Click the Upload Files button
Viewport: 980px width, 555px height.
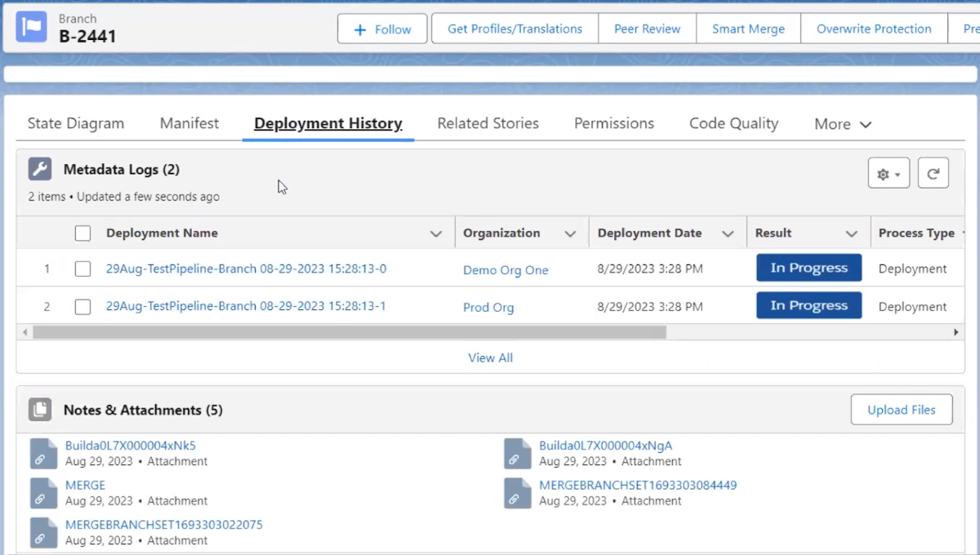click(x=902, y=410)
